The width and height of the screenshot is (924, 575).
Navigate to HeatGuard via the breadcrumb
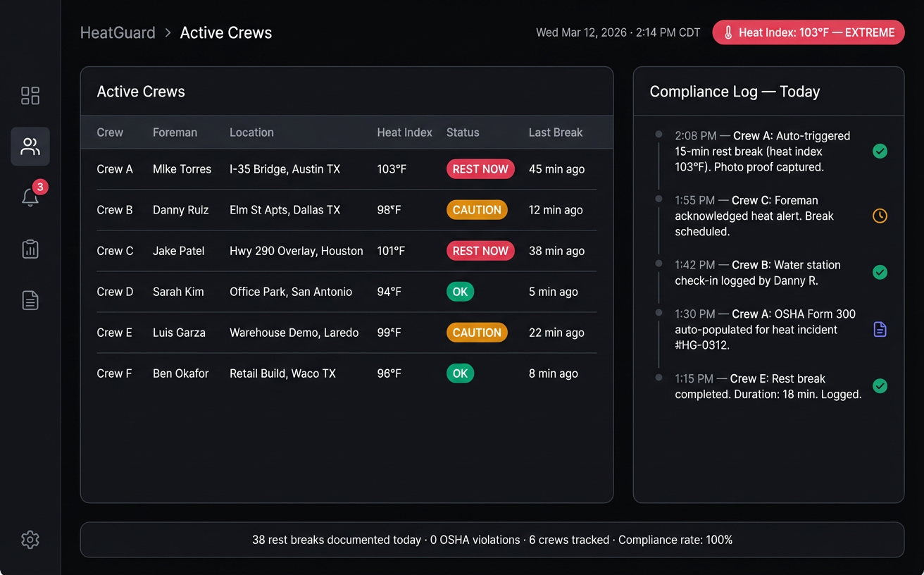118,32
